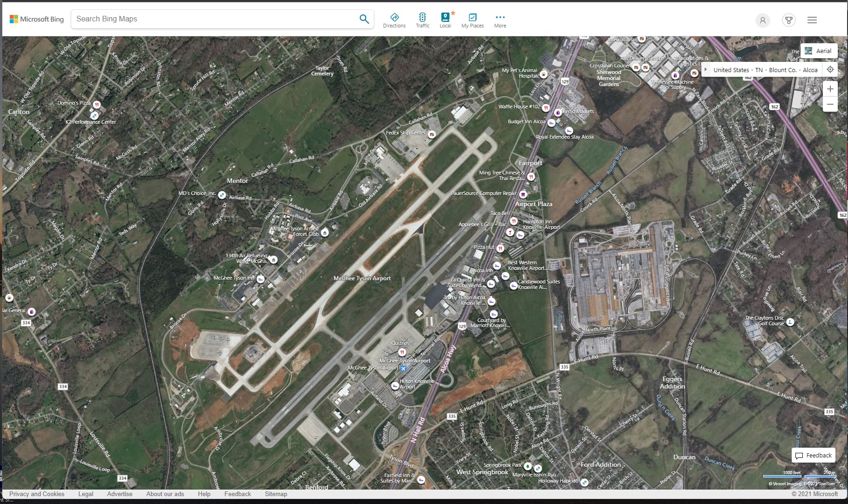Type in the Search Bing Maps field

(214, 19)
